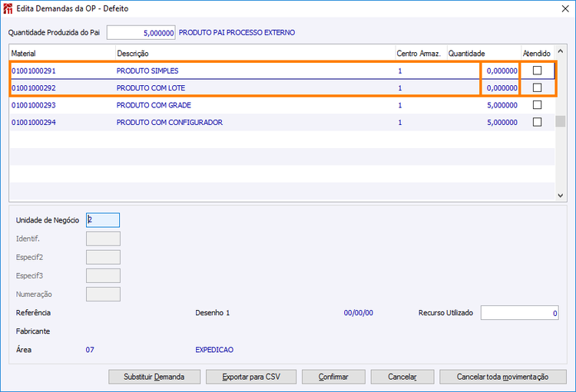Click the Área code 07 value
576x392 pixels.
pos(90,350)
